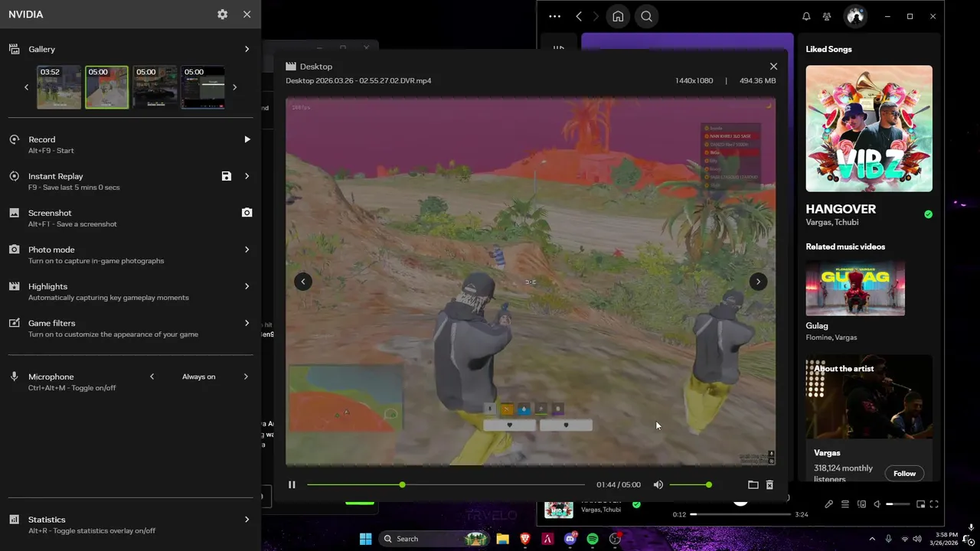Open Spotify profile avatar

coord(855,16)
